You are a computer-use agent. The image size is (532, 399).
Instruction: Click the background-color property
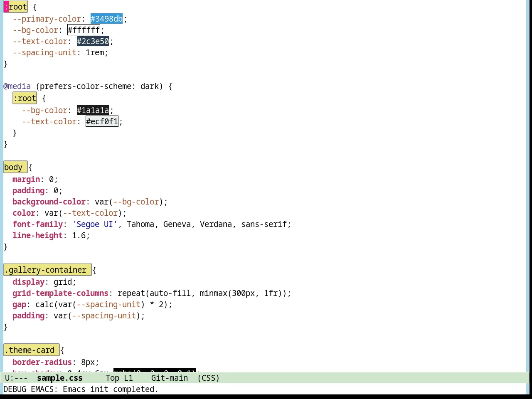pyautogui.click(x=49, y=202)
